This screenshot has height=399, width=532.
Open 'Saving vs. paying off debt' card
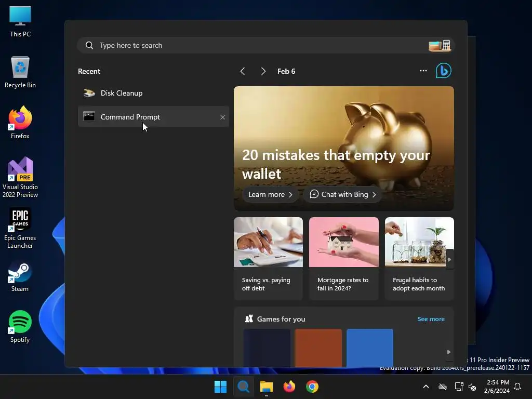pos(268,259)
